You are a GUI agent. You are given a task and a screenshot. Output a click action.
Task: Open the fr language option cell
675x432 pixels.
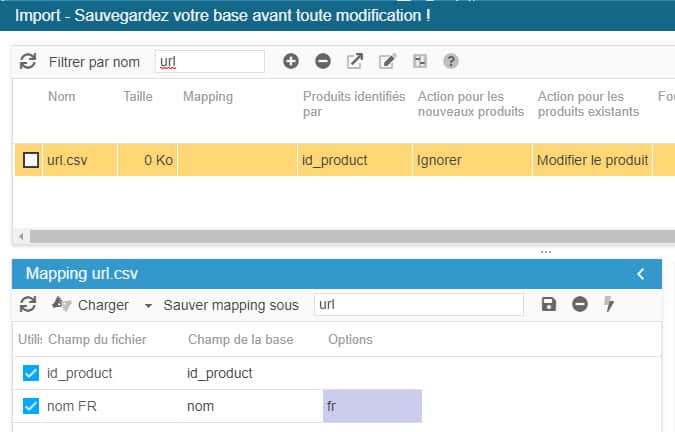[372, 406]
